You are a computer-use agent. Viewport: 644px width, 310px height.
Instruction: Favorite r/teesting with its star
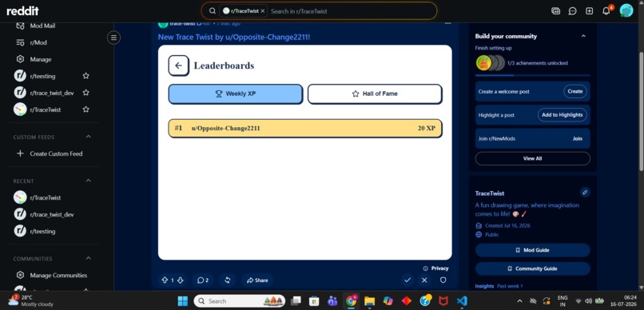pos(85,76)
